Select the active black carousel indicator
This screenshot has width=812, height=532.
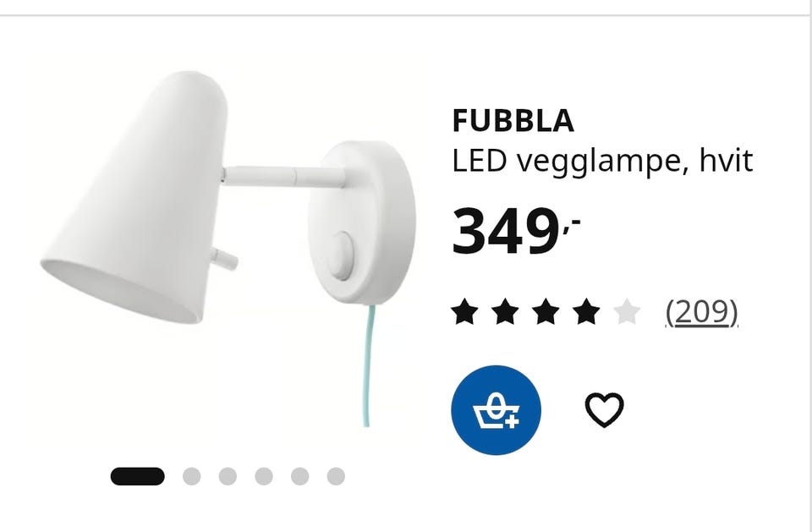coord(138,476)
